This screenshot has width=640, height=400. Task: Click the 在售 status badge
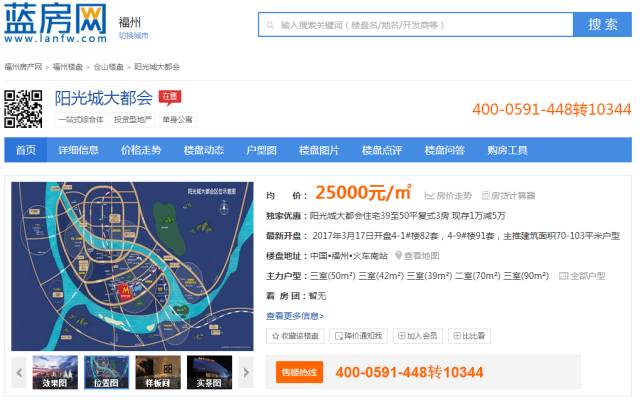pos(170,97)
